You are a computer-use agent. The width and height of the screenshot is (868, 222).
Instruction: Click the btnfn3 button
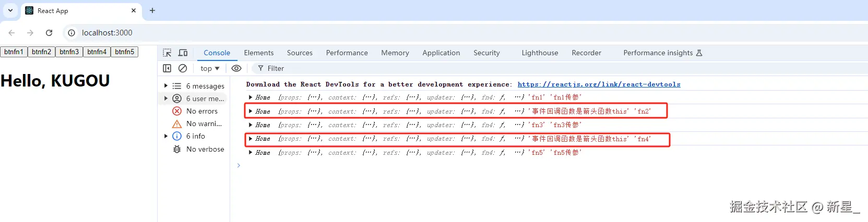[x=69, y=52]
